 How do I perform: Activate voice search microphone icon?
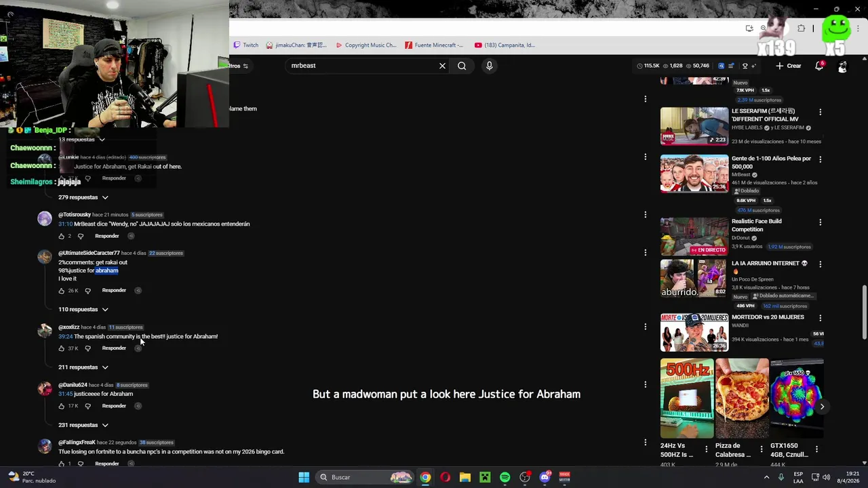pyautogui.click(x=489, y=66)
